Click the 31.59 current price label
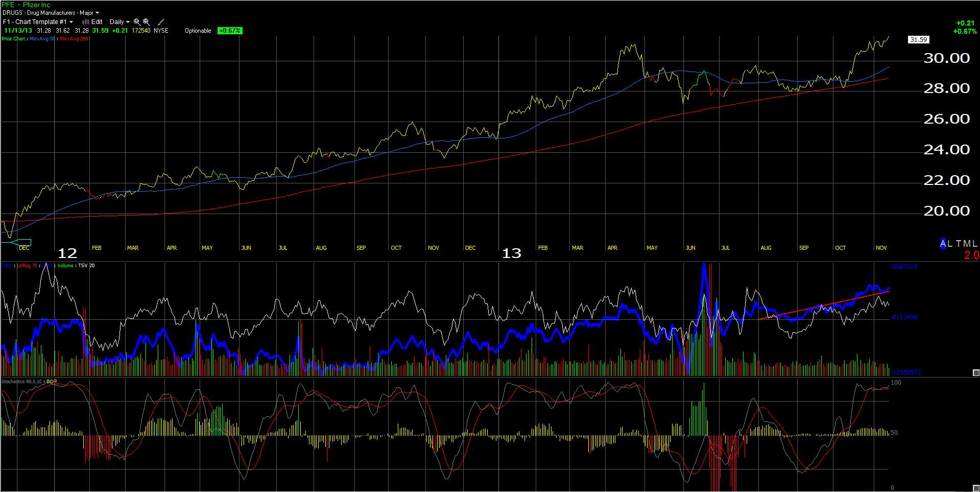 click(918, 40)
